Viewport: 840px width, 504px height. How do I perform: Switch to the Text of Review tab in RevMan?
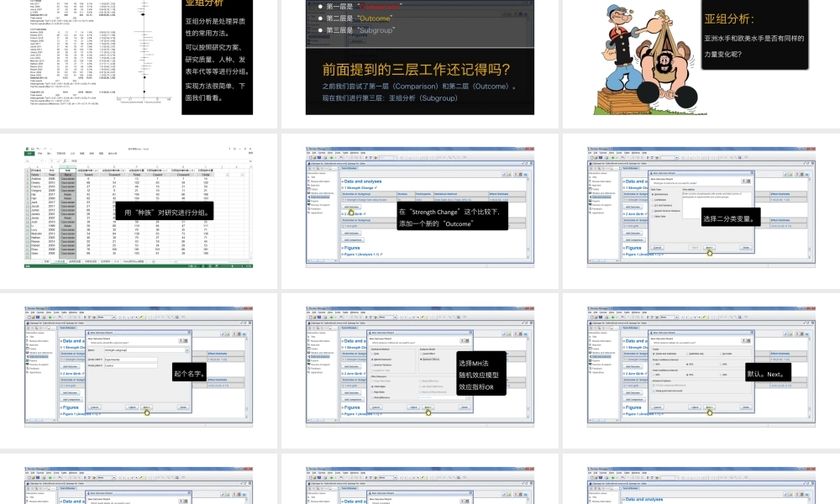pos(349,168)
